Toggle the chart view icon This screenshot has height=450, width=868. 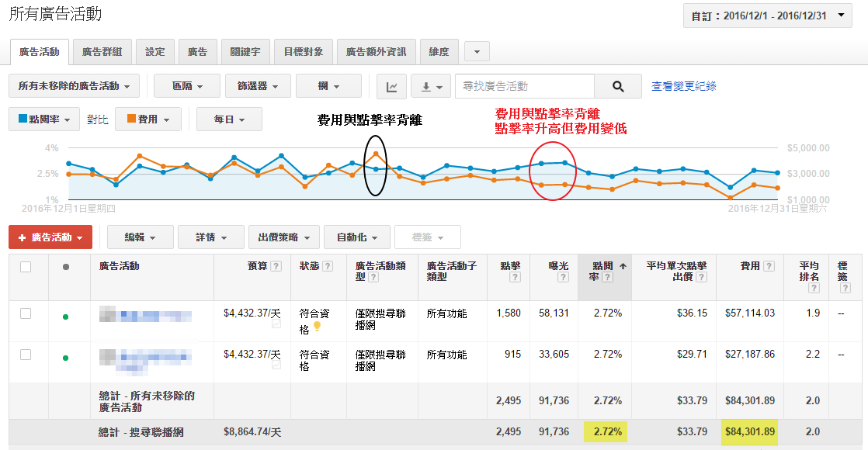coord(392,86)
